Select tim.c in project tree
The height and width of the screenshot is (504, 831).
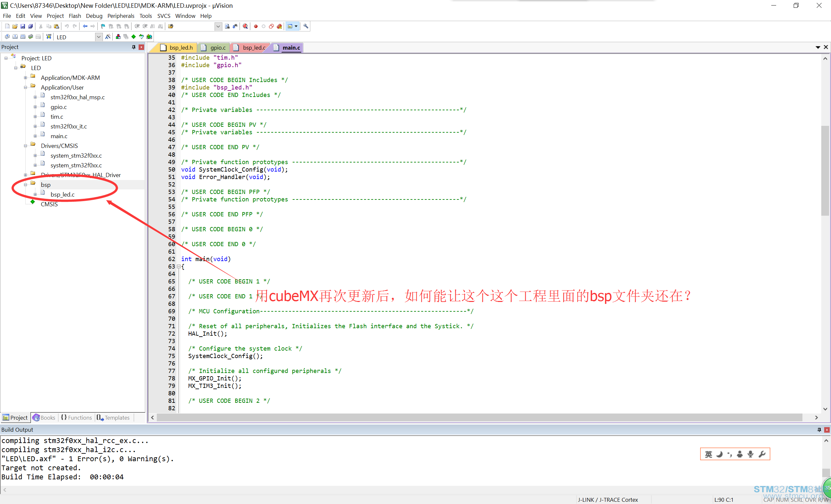[57, 117]
